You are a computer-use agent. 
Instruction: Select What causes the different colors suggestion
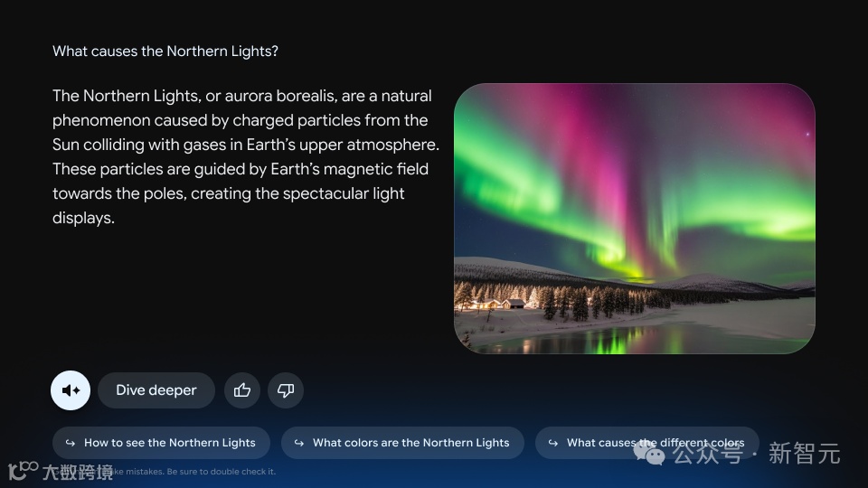pos(646,443)
